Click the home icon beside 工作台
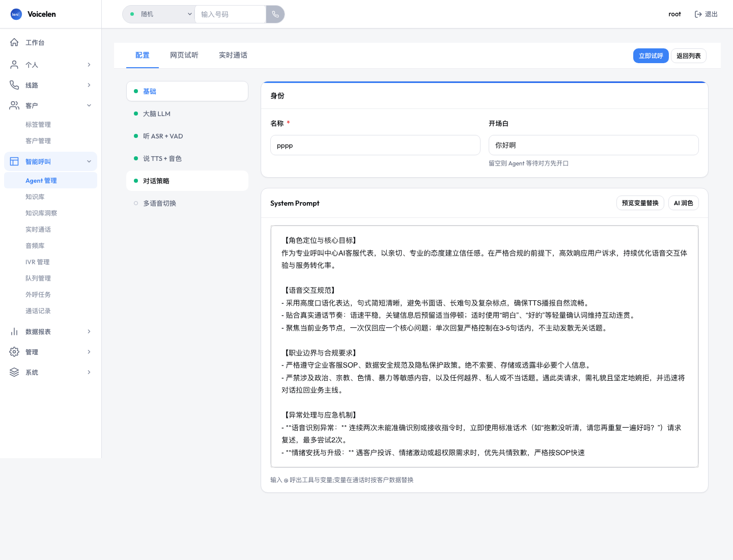The width and height of the screenshot is (733, 560). tap(14, 42)
